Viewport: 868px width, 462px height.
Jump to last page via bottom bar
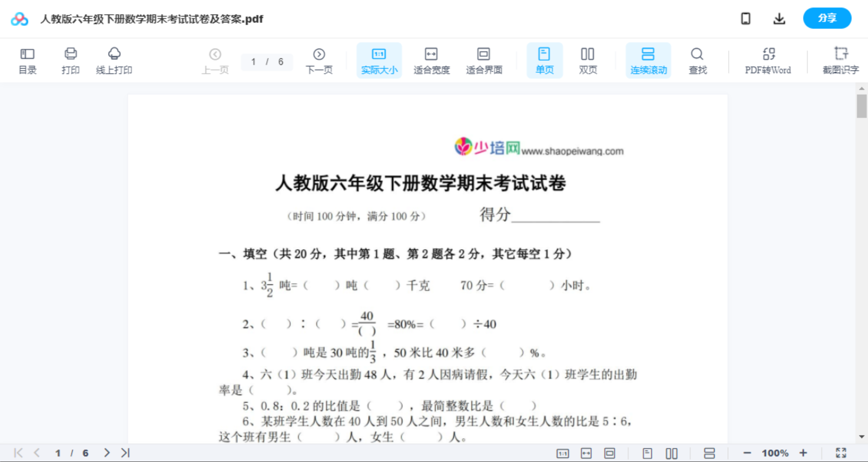[x=125, y=452]
